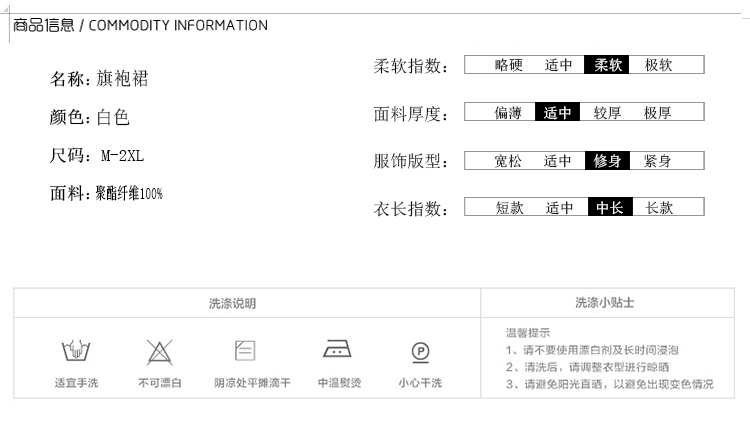
Task: Click the dry clean (小心干洗) P icon
Action: tap(420, 353)
